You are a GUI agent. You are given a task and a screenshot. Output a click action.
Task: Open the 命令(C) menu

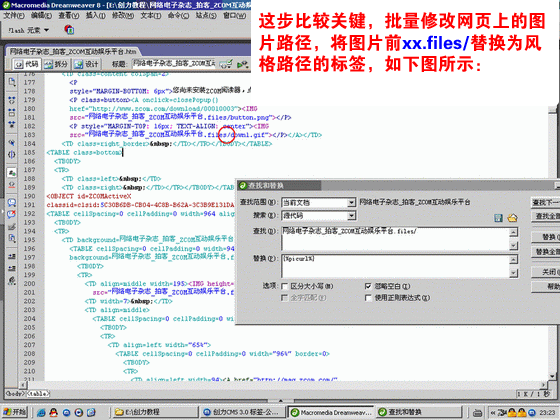pyautogui.click(x=178, y=16)
